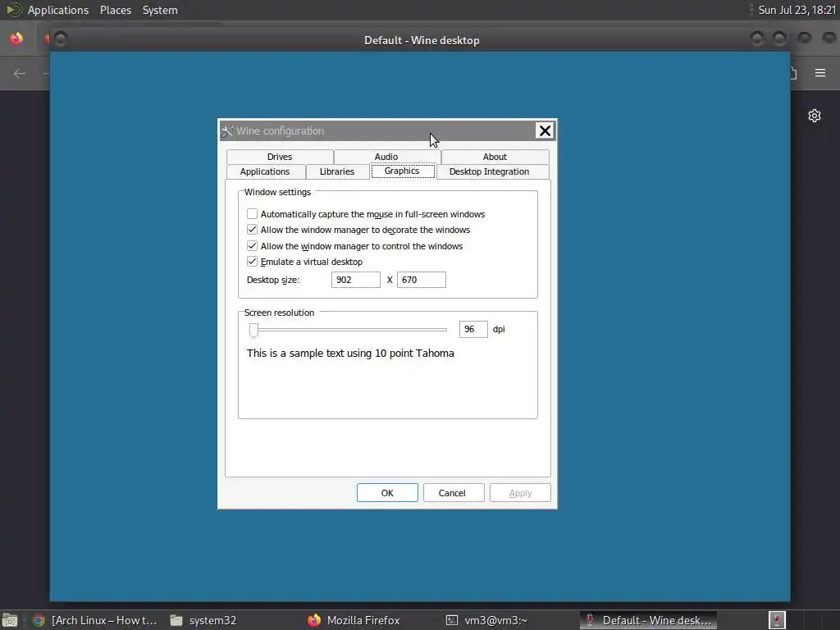
Task: Click the Wine configuration title bar icon
Action: click(x=227, y=130)
